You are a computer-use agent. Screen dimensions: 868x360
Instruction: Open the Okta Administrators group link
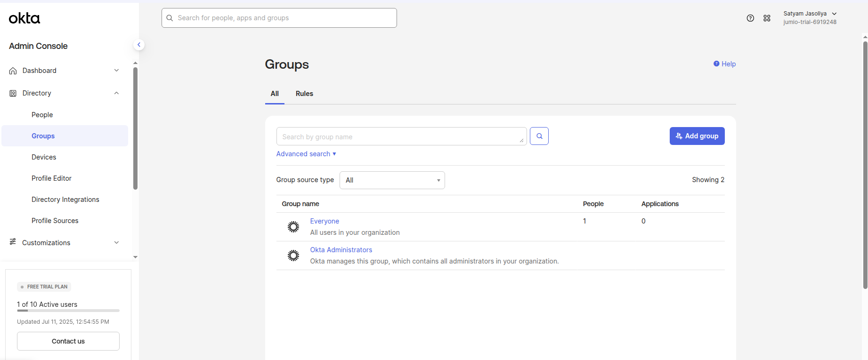click(341, 250)
